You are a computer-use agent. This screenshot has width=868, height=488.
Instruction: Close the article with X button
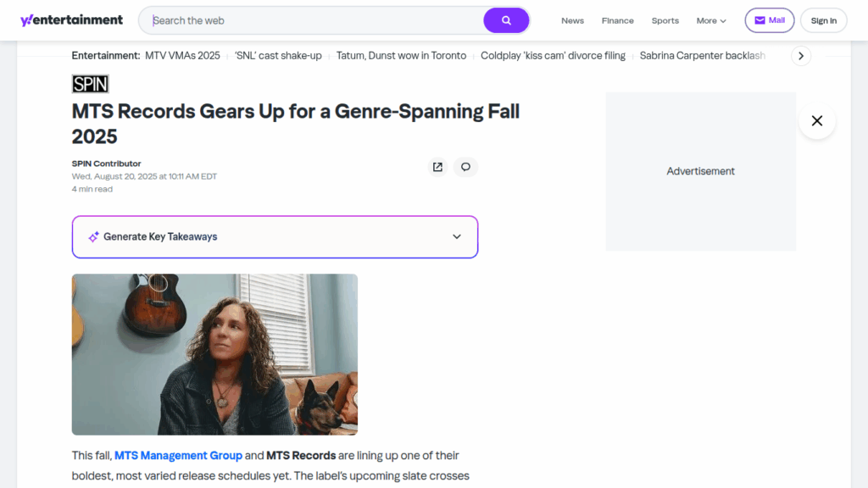click(x=816, y=121)
